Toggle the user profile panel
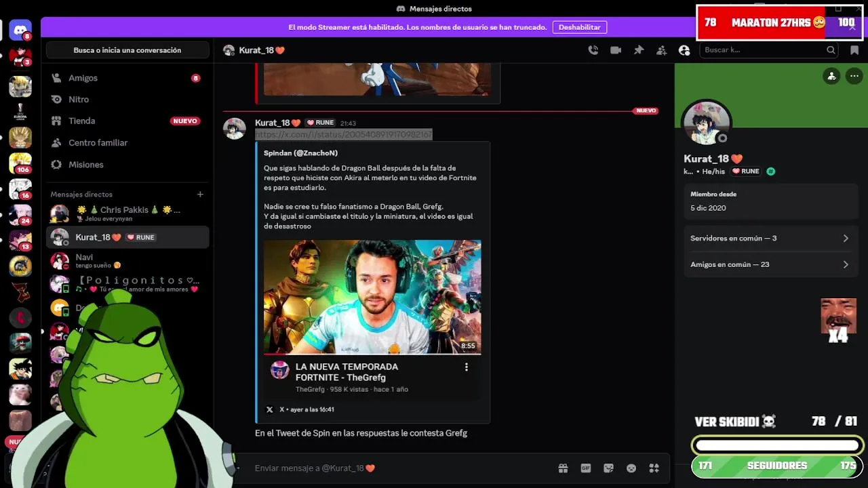 pyautogui.click(x=684, y=50)
